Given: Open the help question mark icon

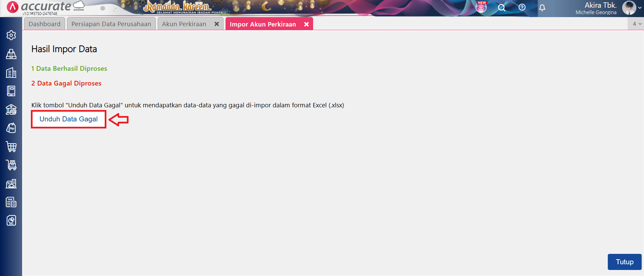Looking at the screenshot, I should tap(522, 7).
